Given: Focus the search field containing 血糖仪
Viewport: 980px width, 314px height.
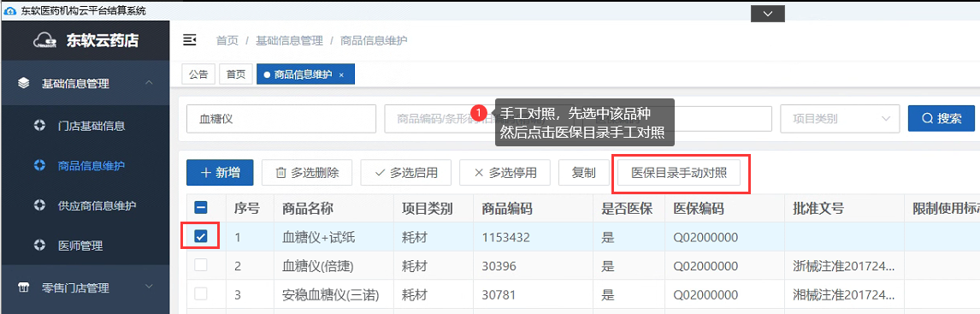Looking at the screenshot, I should 281,118.
